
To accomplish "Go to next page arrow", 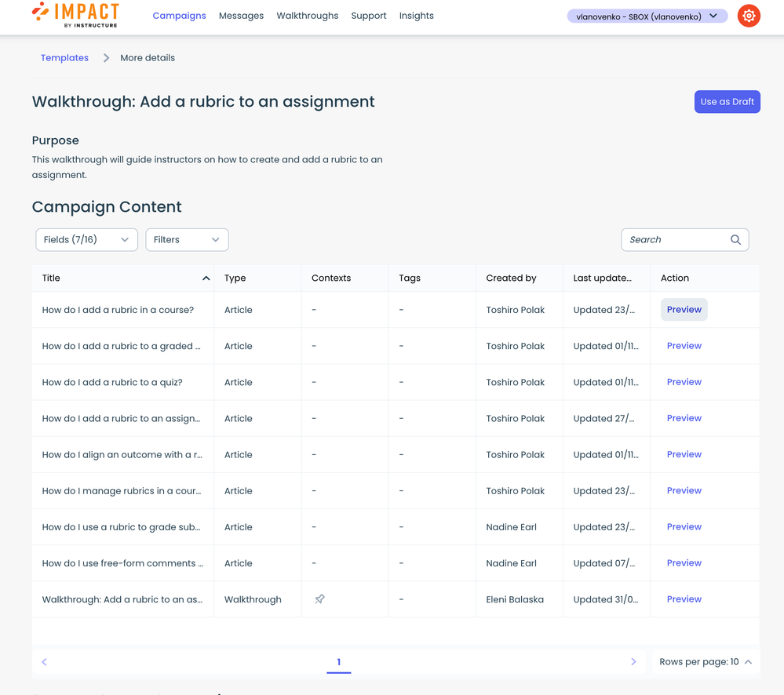I will coord(633,662).
